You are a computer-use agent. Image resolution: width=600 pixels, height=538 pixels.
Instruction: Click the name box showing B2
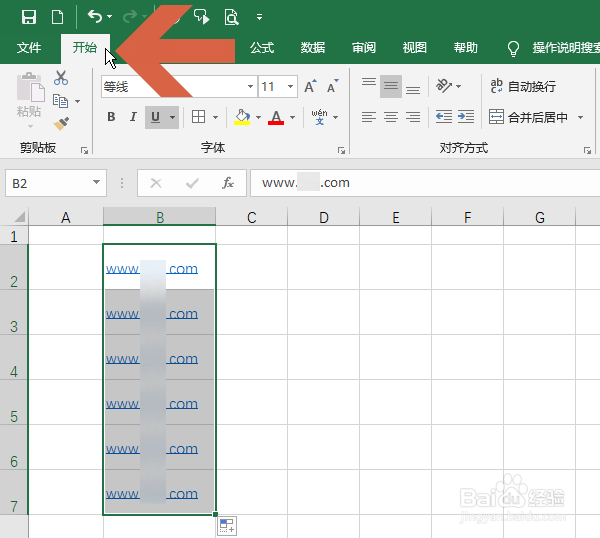coord(49,183)
